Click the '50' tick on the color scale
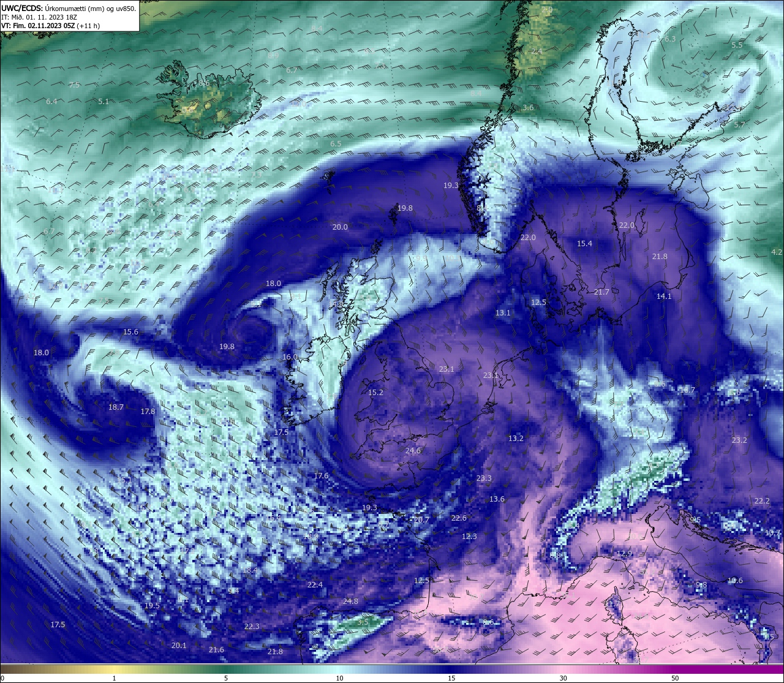The width and height of the screenshot is (784, 683). [x=675, y=678]
